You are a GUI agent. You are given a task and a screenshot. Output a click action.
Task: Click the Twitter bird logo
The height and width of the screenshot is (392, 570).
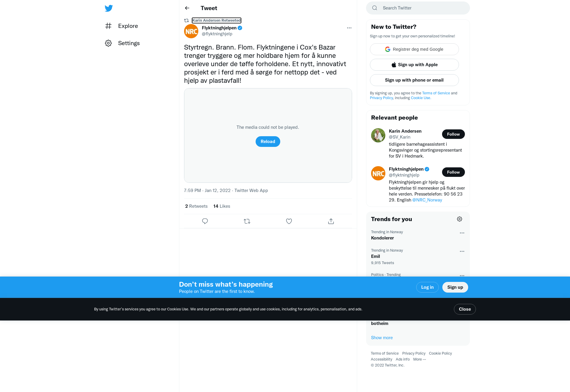109,8
